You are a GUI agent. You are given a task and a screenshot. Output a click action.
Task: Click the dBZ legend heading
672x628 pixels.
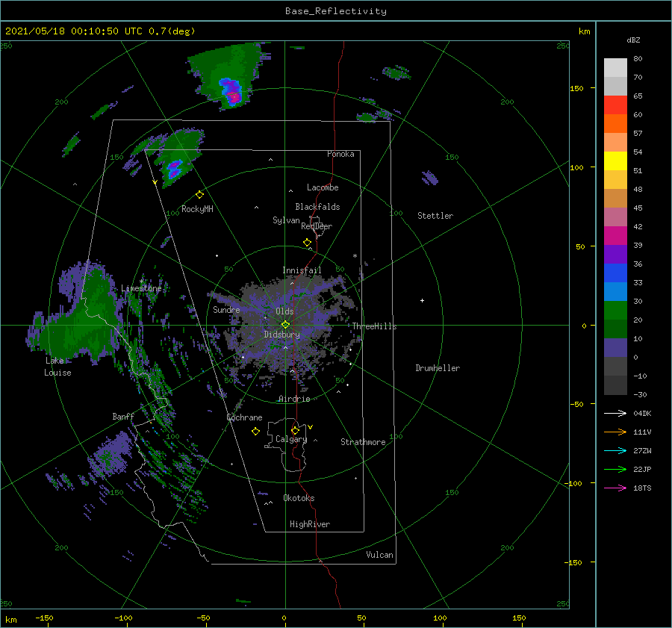tap(633, 40)
